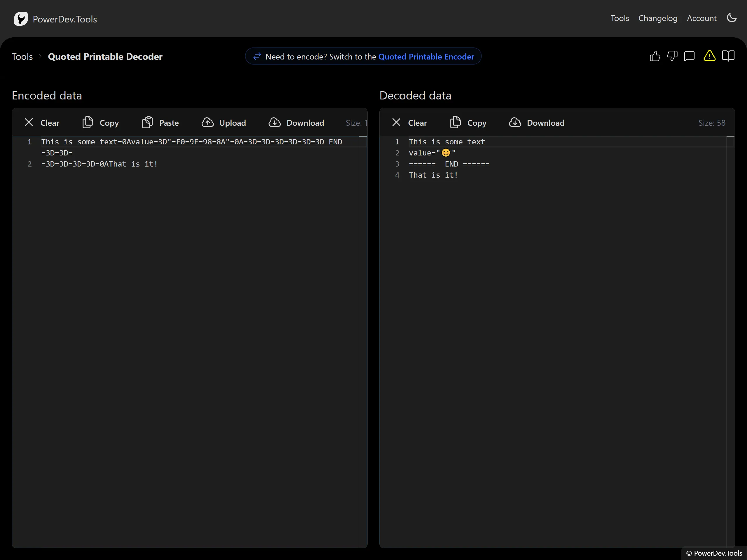The height and width of the screenshot is (560, 747).
Task: Click encoded wrapped text '=3D=3D='
Action: [57, 153]
